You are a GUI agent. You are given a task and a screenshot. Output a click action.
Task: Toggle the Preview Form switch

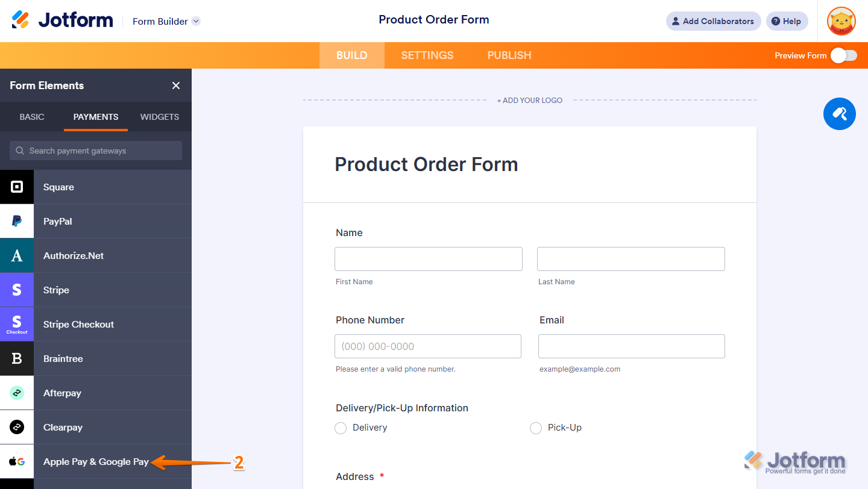(843, 55)
